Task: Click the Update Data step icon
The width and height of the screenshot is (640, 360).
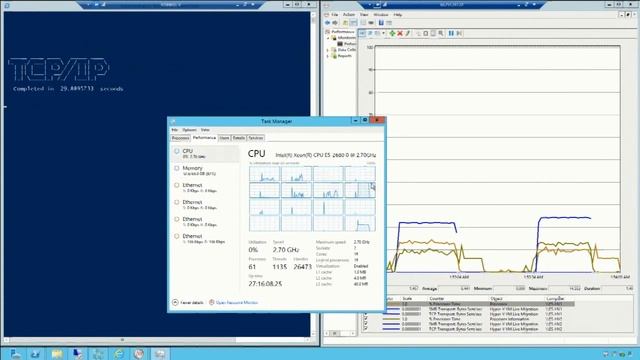Action: [459, 33]
